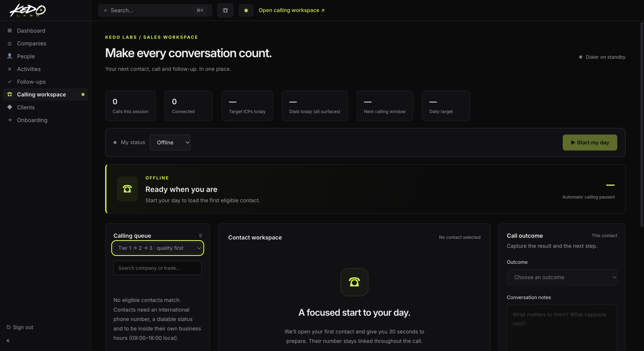Click the Calls this session stat card
The height and width of the screenshot is (351, 644).
130,106
